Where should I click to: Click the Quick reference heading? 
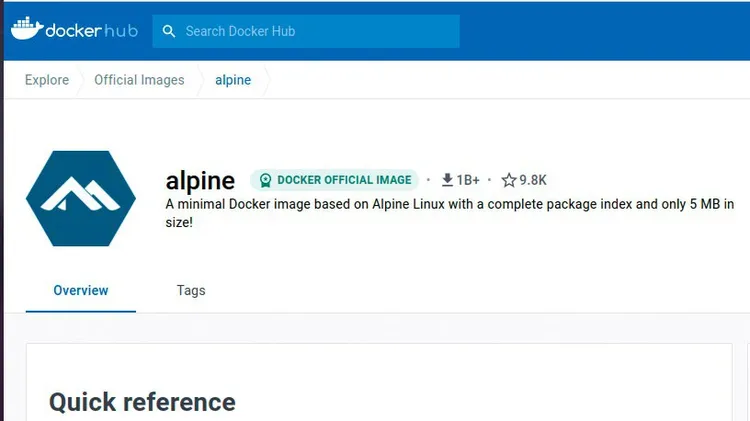tap(142, 402)
